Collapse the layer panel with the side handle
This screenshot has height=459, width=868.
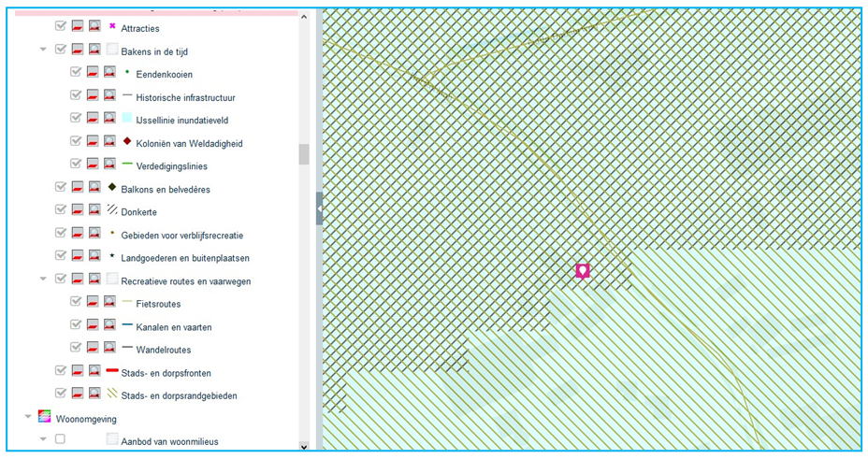[319, 208]
